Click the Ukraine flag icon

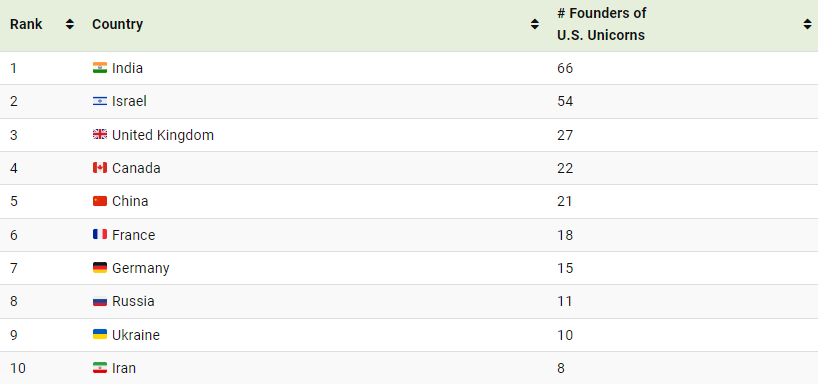pos(100,335)
